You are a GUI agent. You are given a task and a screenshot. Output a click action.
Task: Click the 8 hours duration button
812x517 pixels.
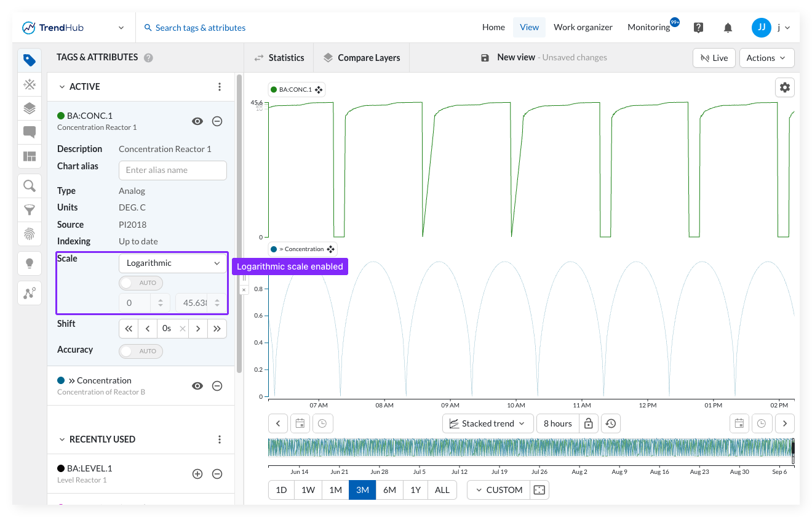558,423
